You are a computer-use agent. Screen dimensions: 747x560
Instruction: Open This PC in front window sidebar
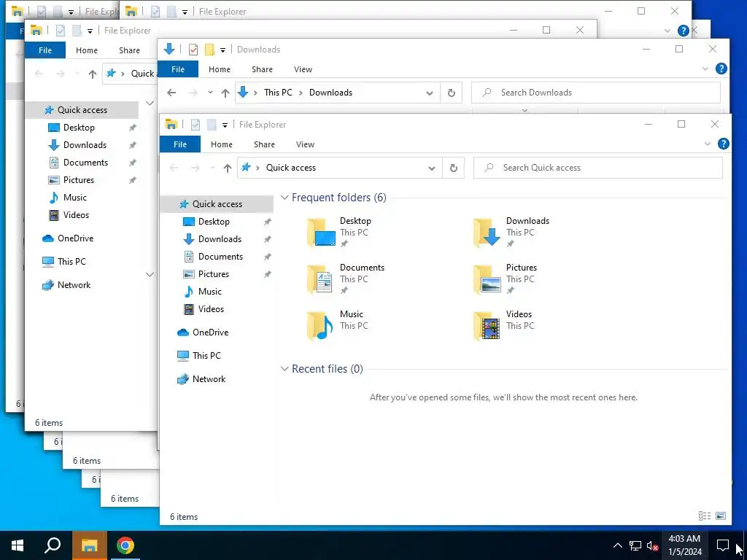tap(206, 356)
